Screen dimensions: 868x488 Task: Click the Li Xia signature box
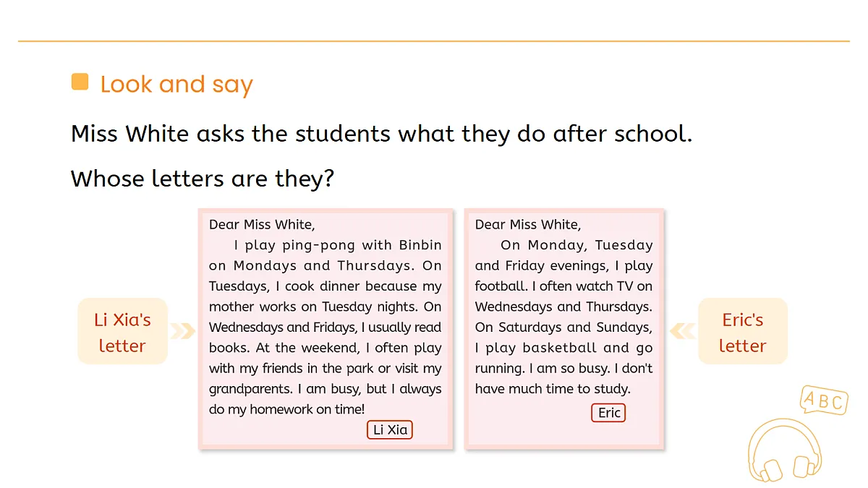[390, 429]
